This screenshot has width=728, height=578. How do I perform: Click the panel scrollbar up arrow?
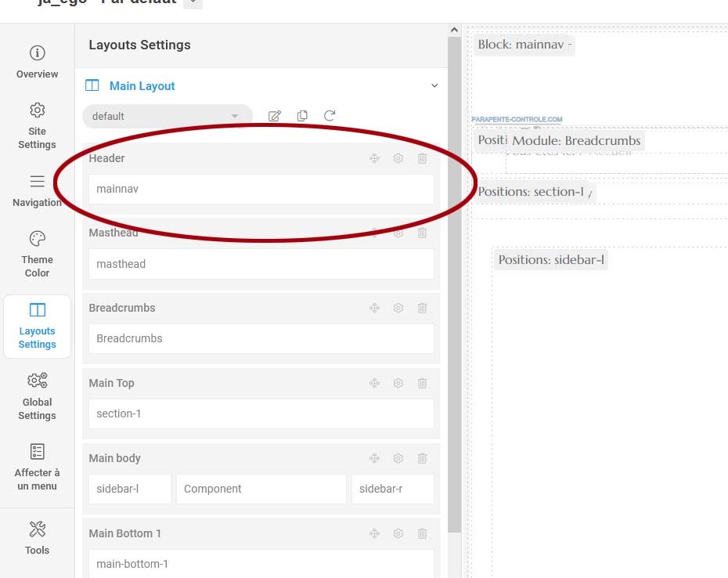pos(455,31)
